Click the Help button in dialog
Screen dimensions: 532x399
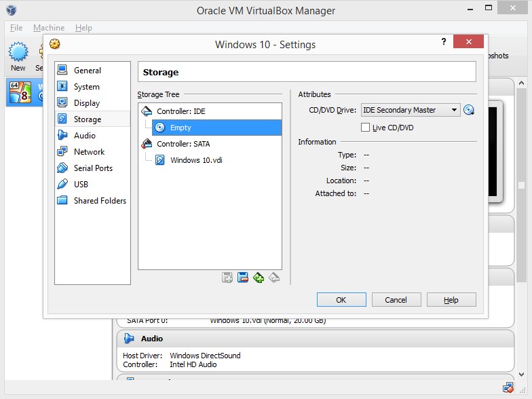coord(451,300)
